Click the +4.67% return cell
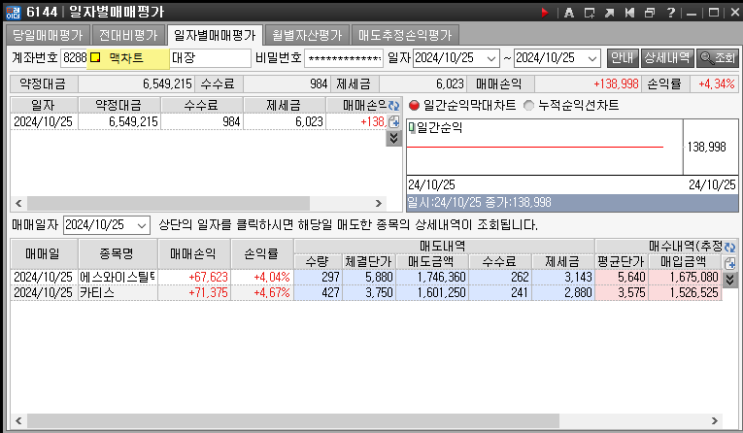Screen dimensions: 743x433 [x=262, y=293]
